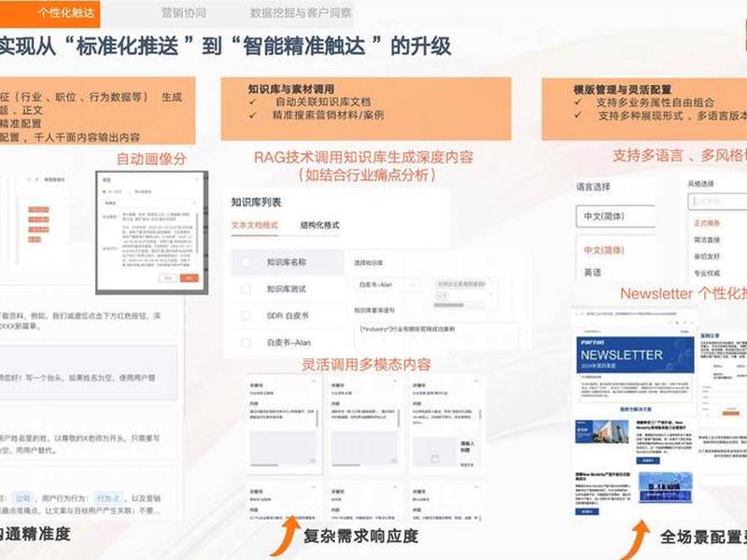This screenshot has width=747, height=560.
Task: Open the 语言选择 dropdown showing 中文(简体)
Action: pos(615,217)
